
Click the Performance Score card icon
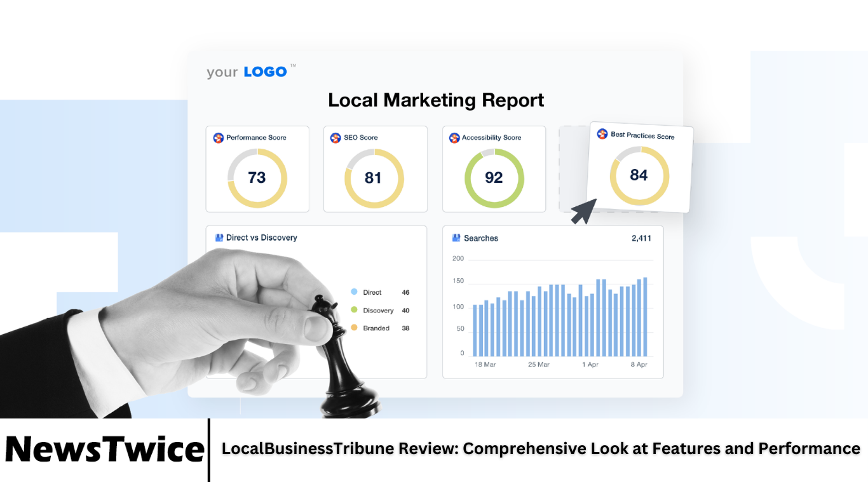click(x=219, y=138)
